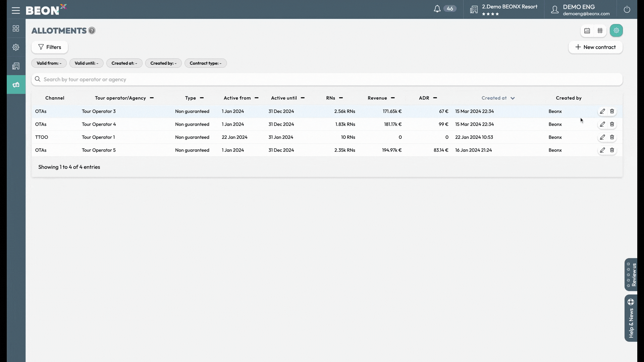Open the Review us side tab

[631, 275]
